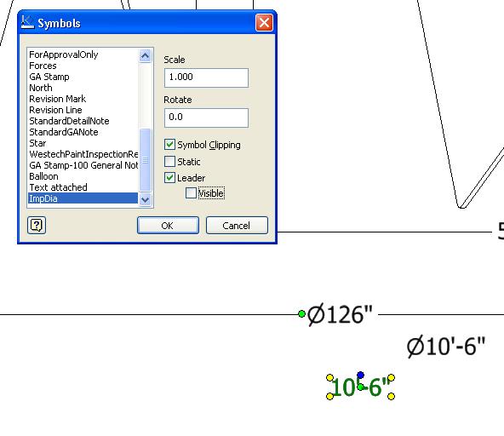
Task: Select StandardGANote symbol
Action: point(83,132)
